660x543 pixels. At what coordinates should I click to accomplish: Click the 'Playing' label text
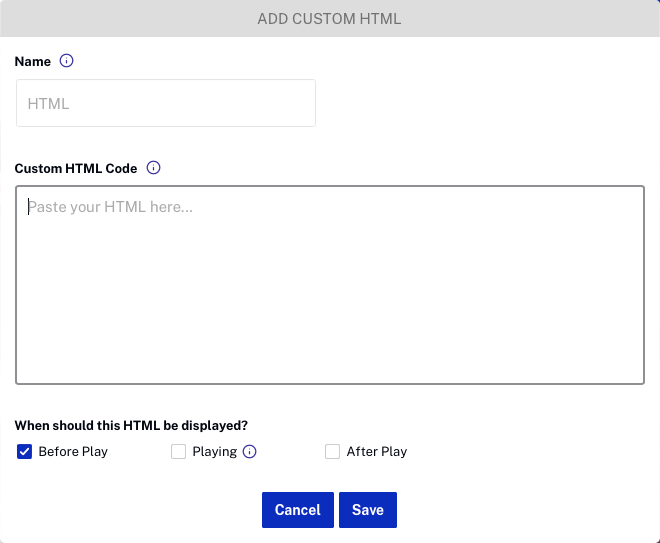tap(214, 452)
